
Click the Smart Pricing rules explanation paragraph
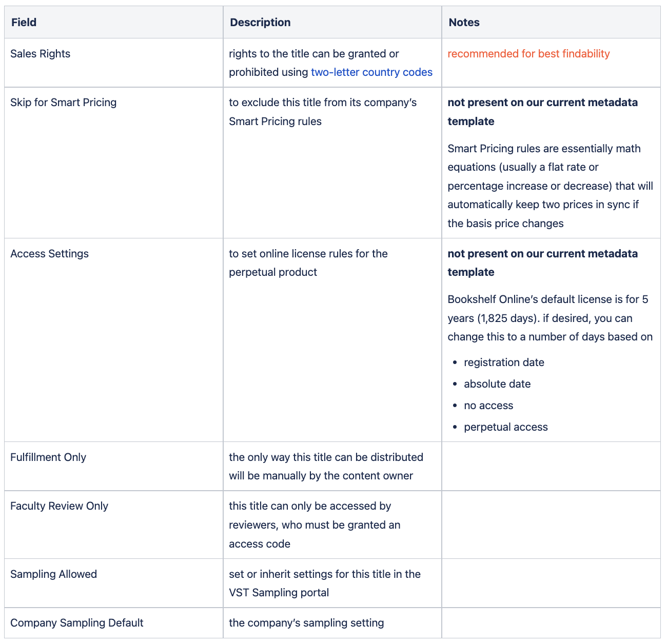point(550,186)
